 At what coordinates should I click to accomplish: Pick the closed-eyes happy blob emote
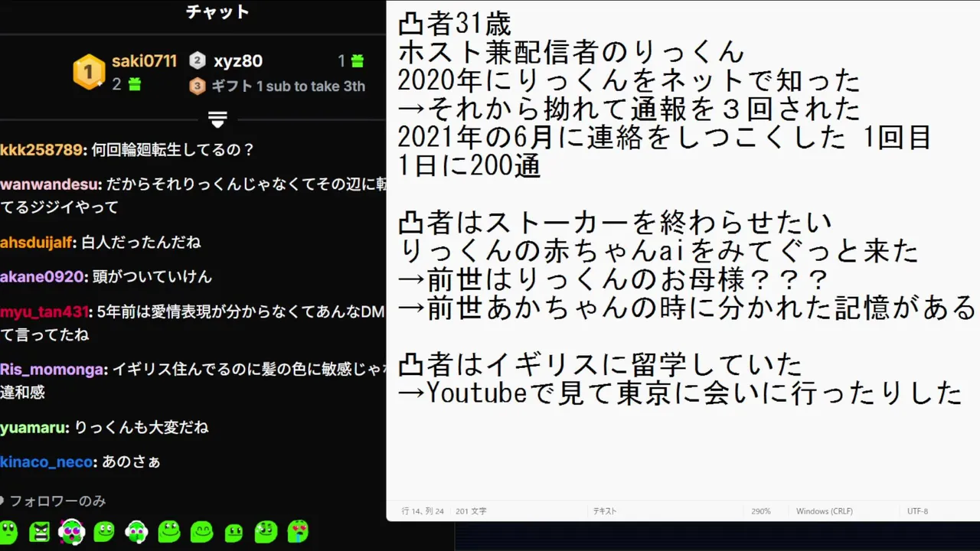[x=202, y=530]
